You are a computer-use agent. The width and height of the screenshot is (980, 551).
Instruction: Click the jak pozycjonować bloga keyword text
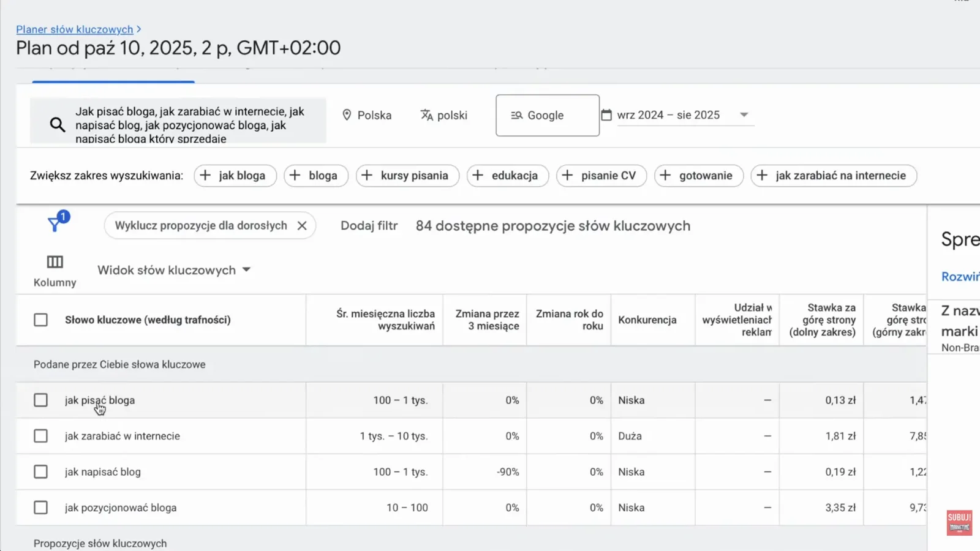click(121, 508)
